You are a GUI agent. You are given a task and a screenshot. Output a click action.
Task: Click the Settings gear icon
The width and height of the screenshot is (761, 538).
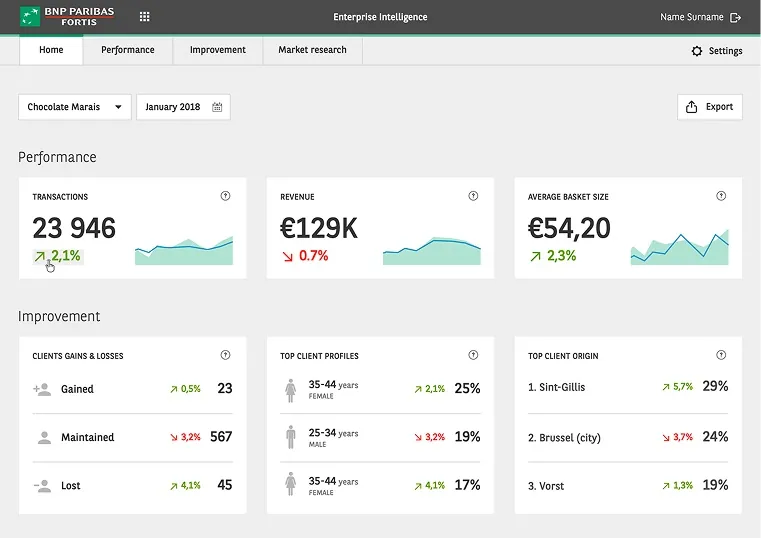coord(696,51)
